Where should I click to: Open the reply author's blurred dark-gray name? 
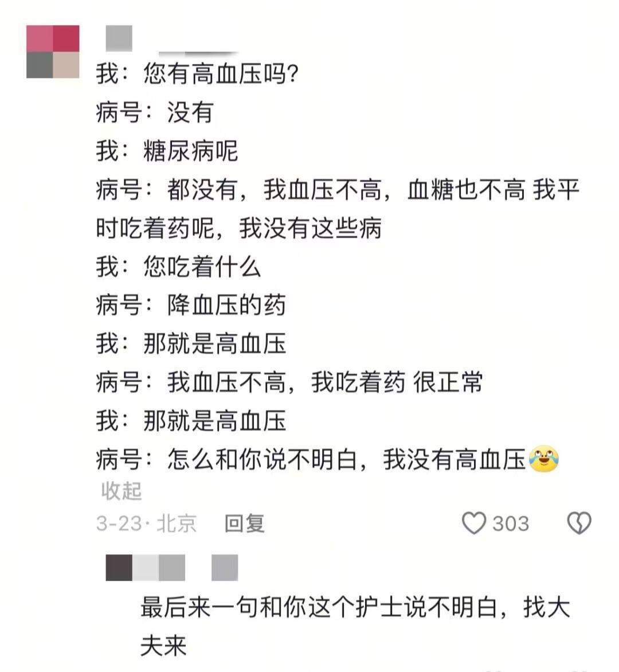coord(145,568)
